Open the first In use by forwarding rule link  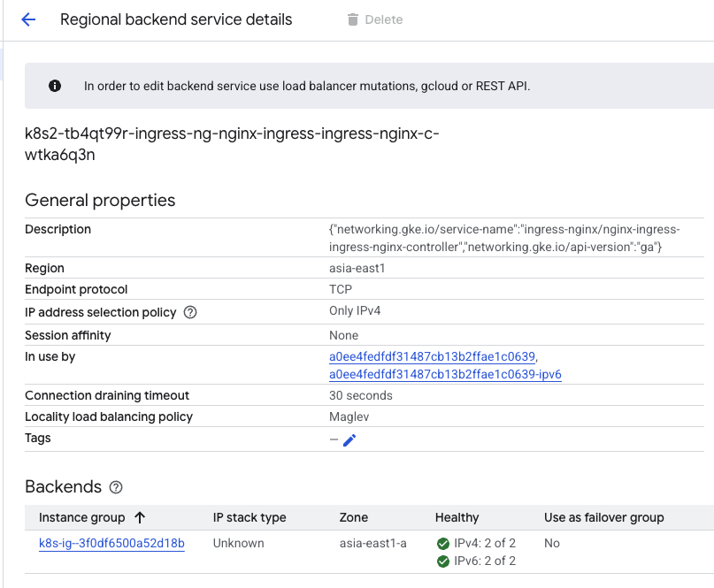pyautogui.click(x=432, y=356)
